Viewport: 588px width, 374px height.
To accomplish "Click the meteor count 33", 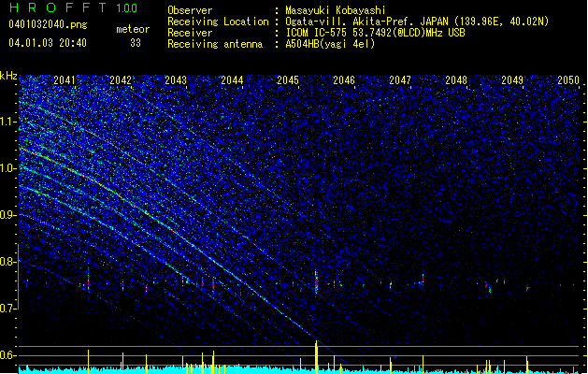I will pyautogui.click(x=136, y=43).
